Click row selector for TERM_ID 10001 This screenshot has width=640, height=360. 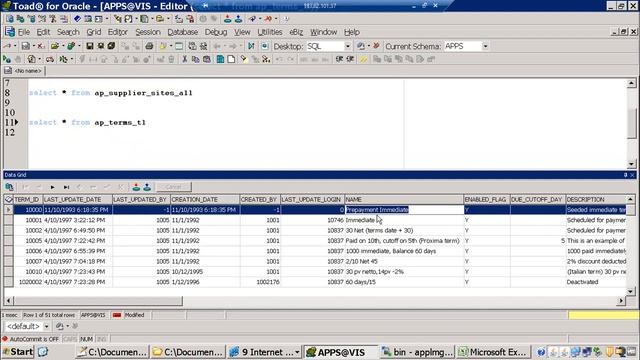point(9,220)
